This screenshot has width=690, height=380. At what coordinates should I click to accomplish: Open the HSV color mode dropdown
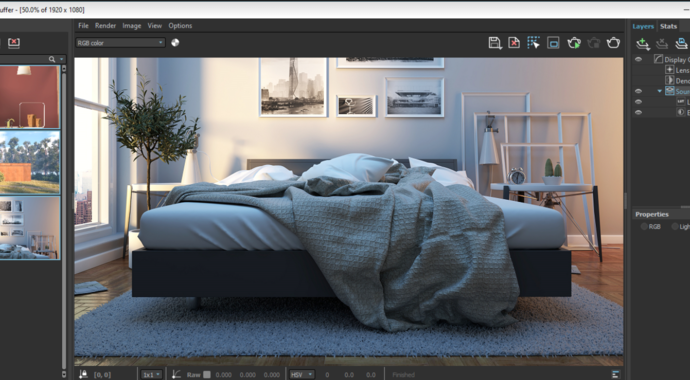[x=301, y=375]
